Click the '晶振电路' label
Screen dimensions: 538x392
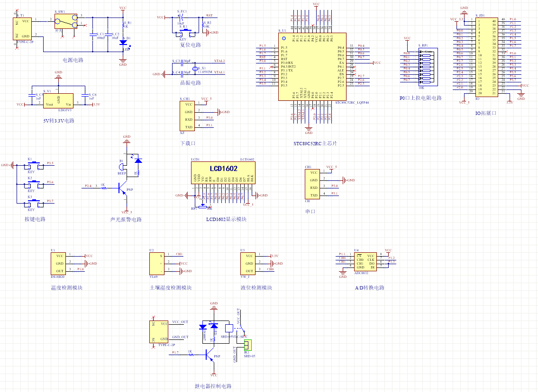(x=191, y=82)
